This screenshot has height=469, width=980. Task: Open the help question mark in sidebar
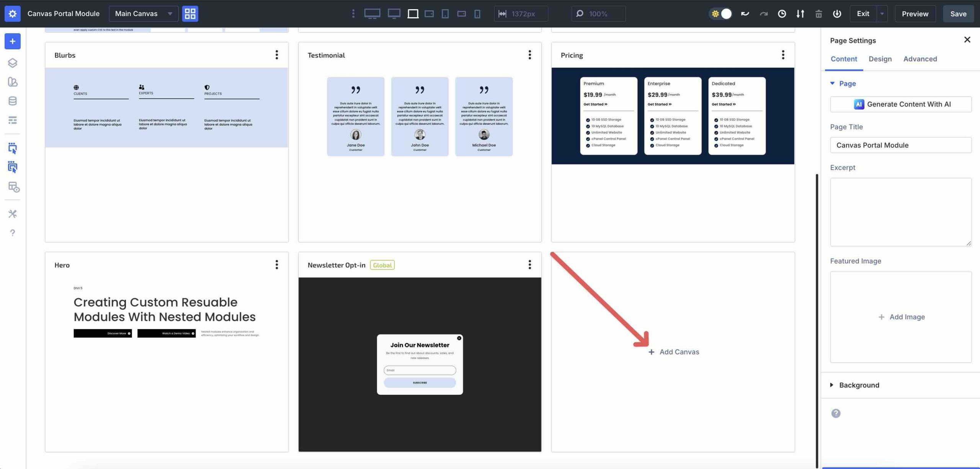pyautogui.click(x=13, y=233)
